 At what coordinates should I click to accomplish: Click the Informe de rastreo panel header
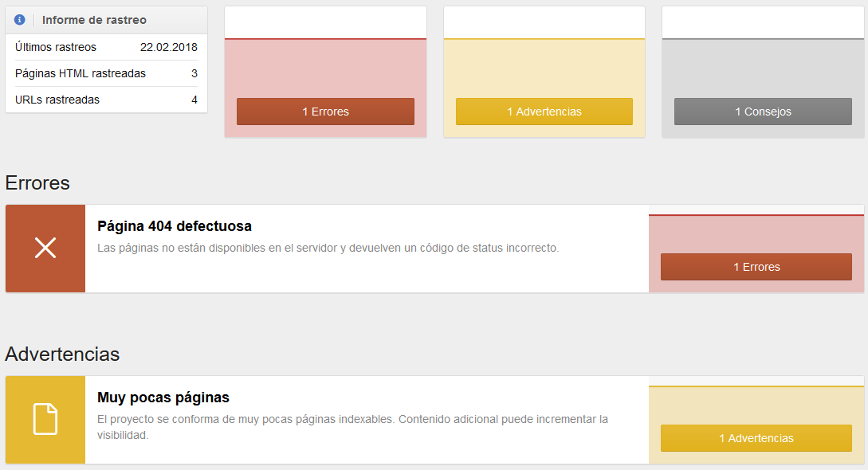click(106, 20)
